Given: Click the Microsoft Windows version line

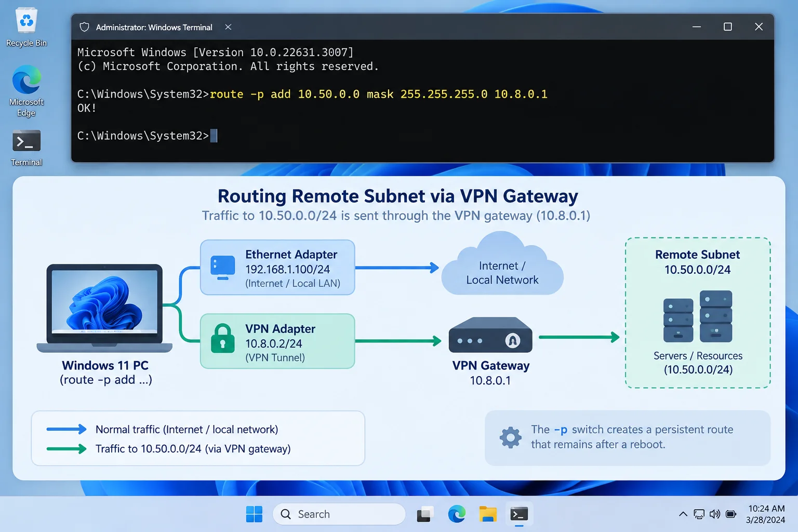Looking at the screenshot, I should [216, 52].
